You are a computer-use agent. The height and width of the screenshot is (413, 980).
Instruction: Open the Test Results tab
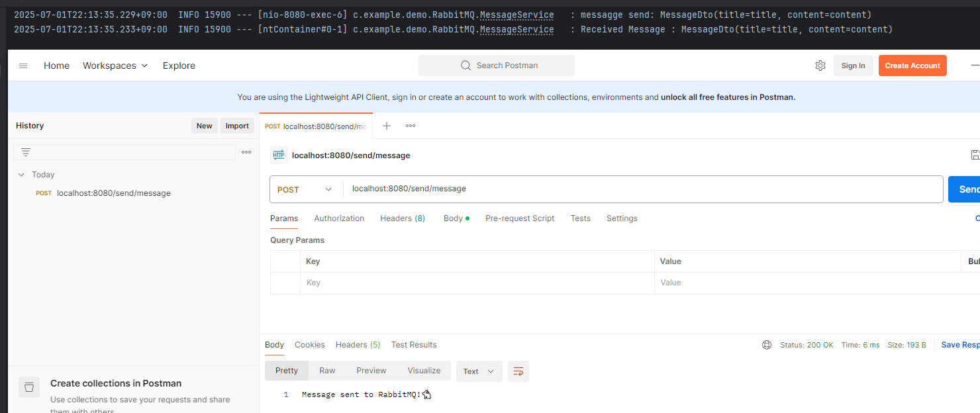[414, 345]
